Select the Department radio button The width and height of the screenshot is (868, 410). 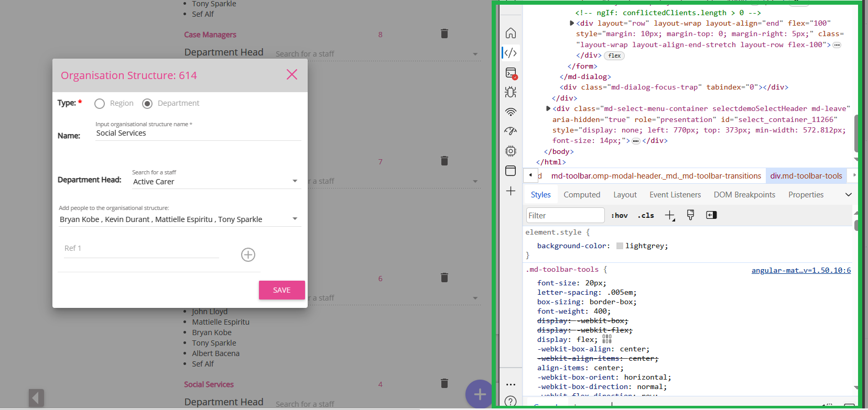[147, 104]
